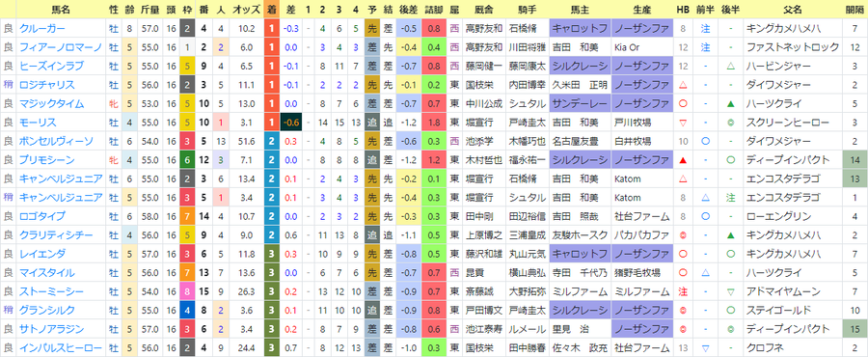Select the highlighted interval 15 for サトノアラジン

click(x=855, y=329)
